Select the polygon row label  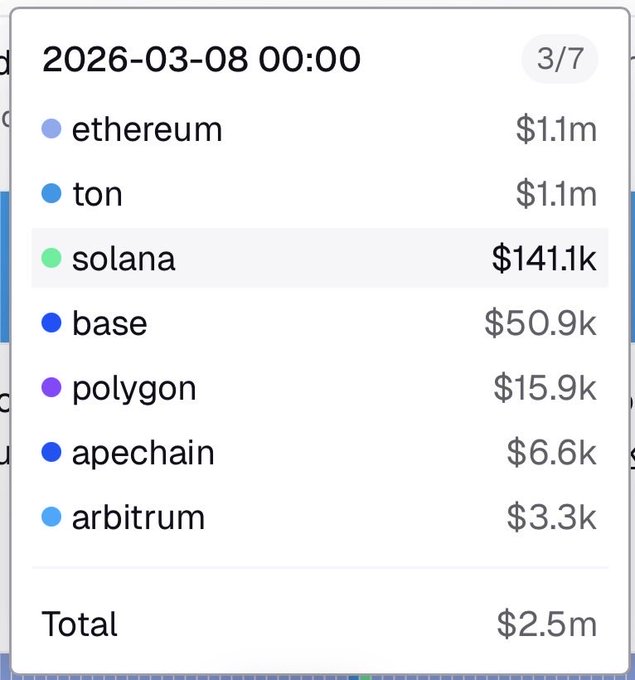coord(134,388)
